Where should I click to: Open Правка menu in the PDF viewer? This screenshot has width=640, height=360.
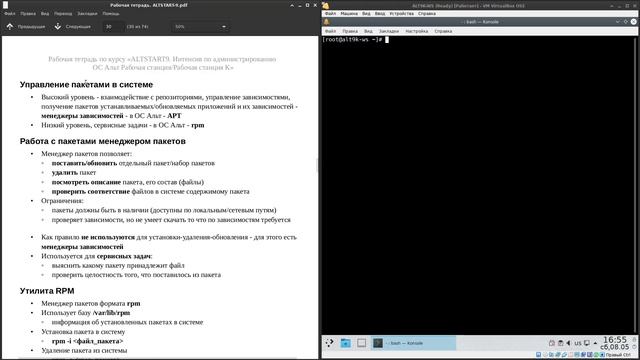pos(28,13)
